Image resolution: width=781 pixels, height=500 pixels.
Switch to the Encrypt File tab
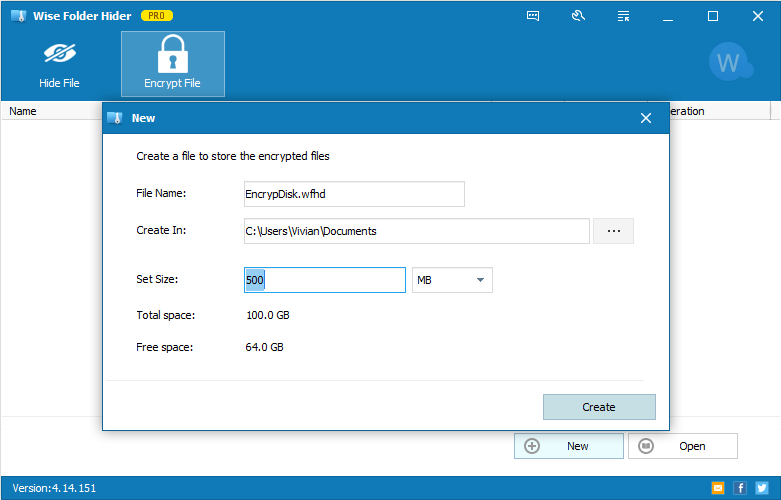173,64
